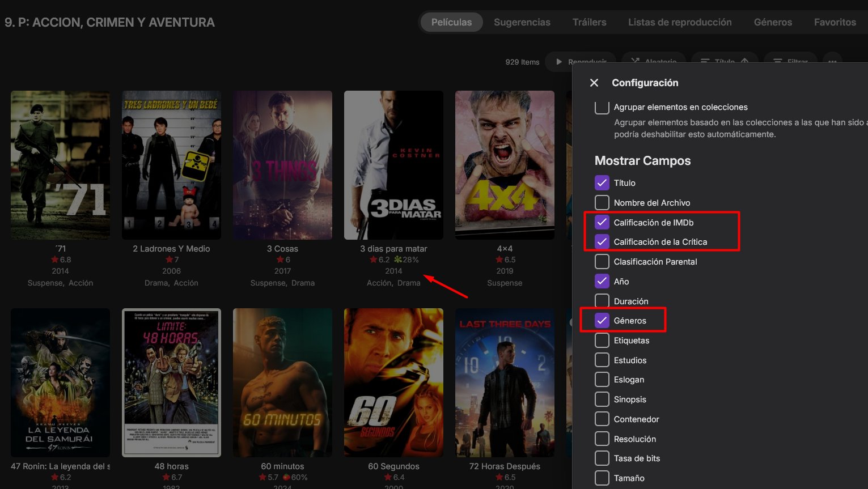Open the Tráilers tab
This screenshot has width=868, height=489.
590,22
